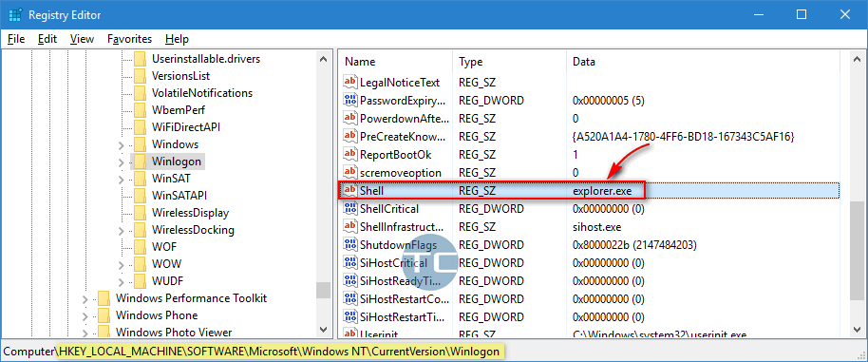Click the explorer.exe data of Shell

click(601, 190)
